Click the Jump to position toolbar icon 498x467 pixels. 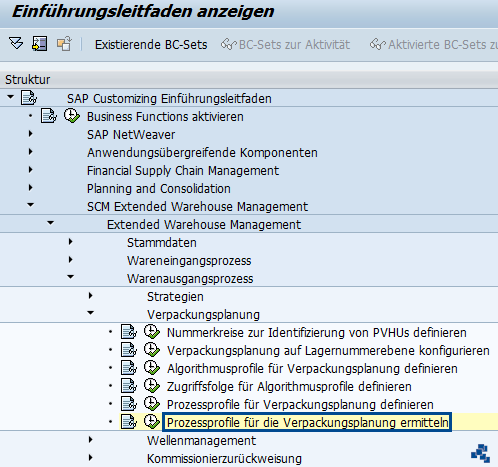coord(39,44)
